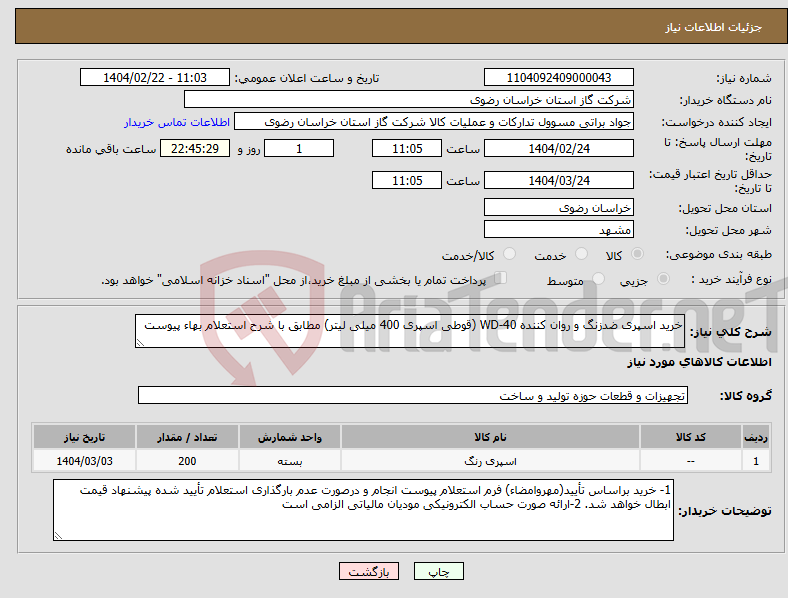Click the واحد شمارش column header
The width and height of the screenshot is (788, 598).
[x=290, y=437]
